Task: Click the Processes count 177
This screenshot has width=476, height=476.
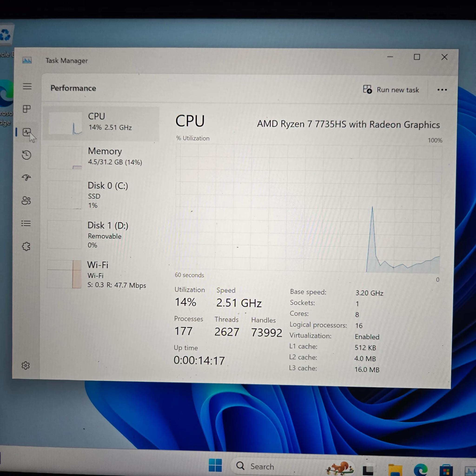Action: pos(183,331)
